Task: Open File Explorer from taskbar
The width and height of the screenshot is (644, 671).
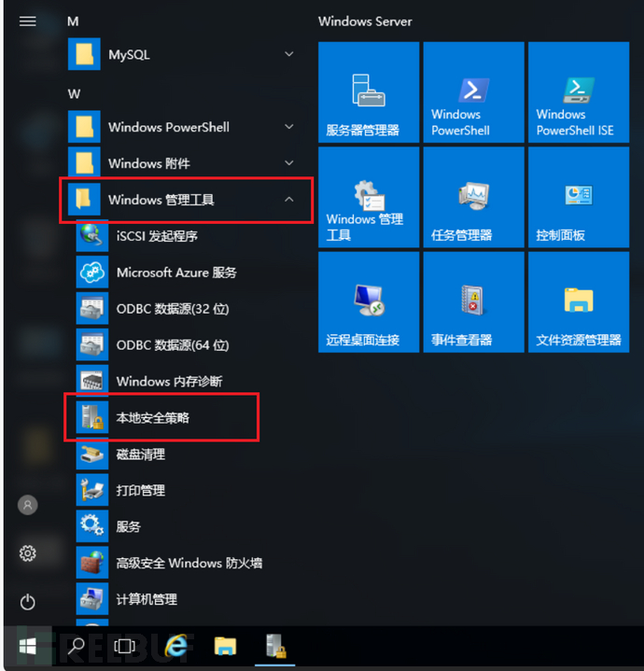Action: [225, 646]
